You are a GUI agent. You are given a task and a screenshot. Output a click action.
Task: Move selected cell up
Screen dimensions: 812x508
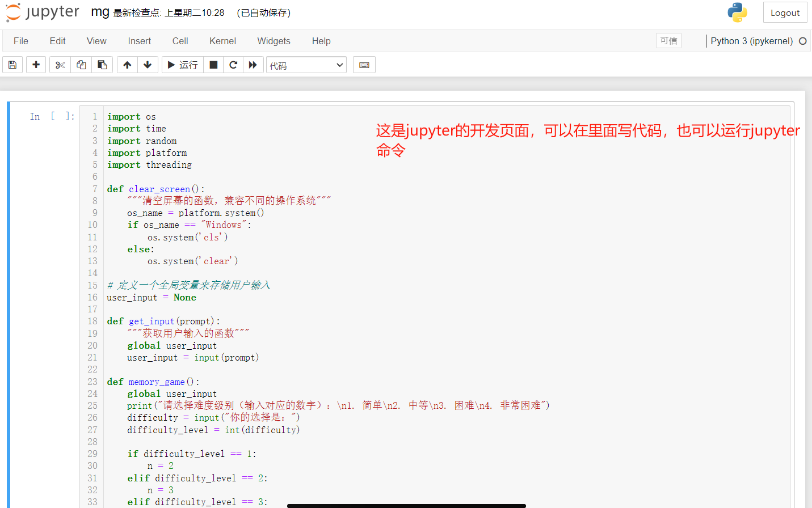(127, 65)
